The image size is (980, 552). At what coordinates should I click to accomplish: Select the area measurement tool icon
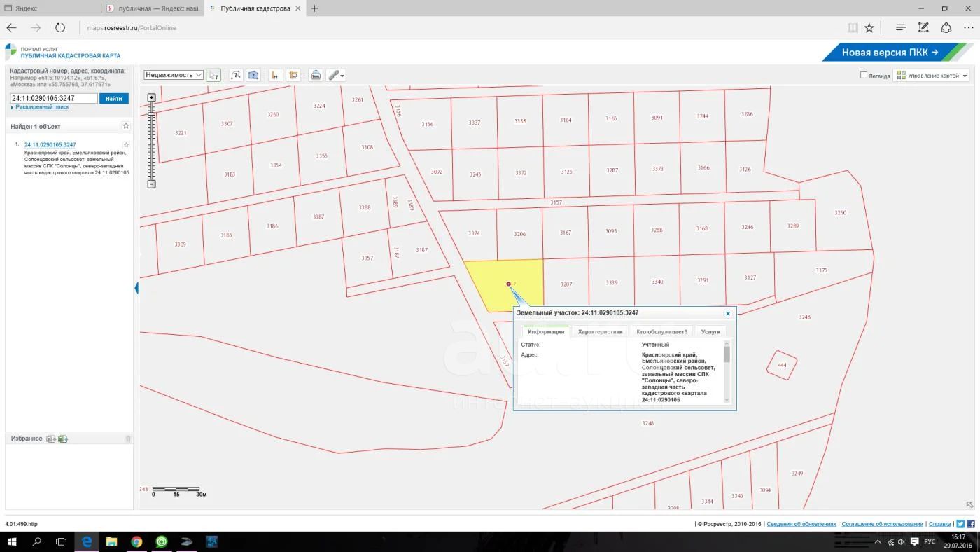tap(293, 75)
